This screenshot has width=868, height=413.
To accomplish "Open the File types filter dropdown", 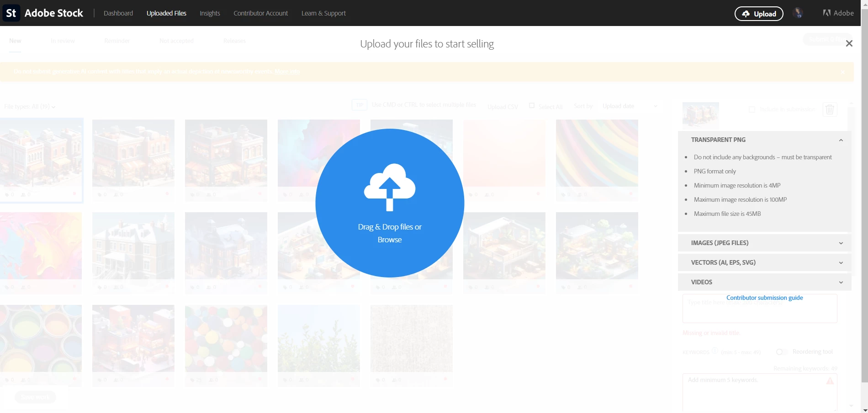I will click(x=30, y=106).
